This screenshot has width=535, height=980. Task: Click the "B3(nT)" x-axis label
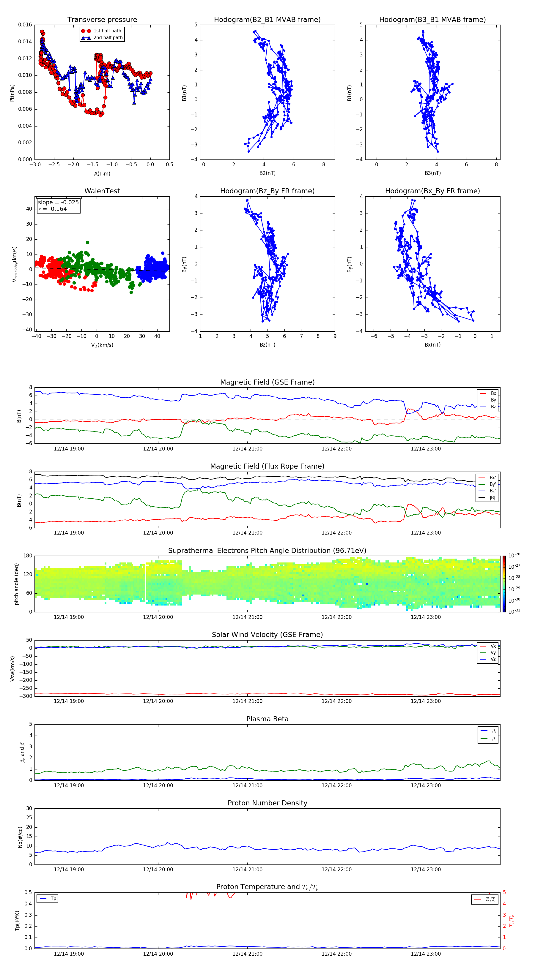(432, 173)
